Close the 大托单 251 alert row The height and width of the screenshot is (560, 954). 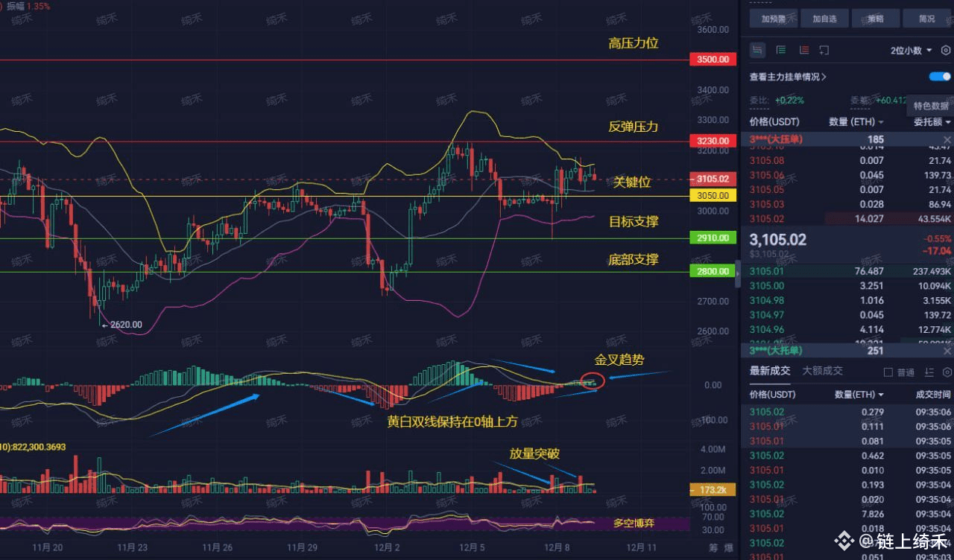(x=947, y=350)
